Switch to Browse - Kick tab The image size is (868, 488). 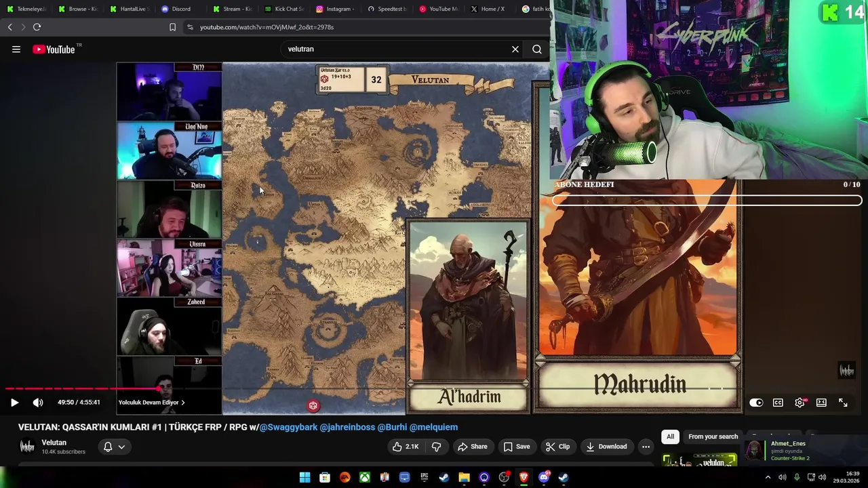pyautogui.click(x=78, y=9)
